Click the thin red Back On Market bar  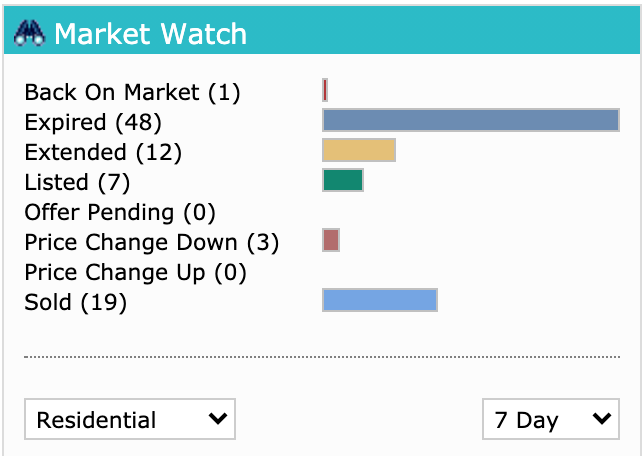325,90
